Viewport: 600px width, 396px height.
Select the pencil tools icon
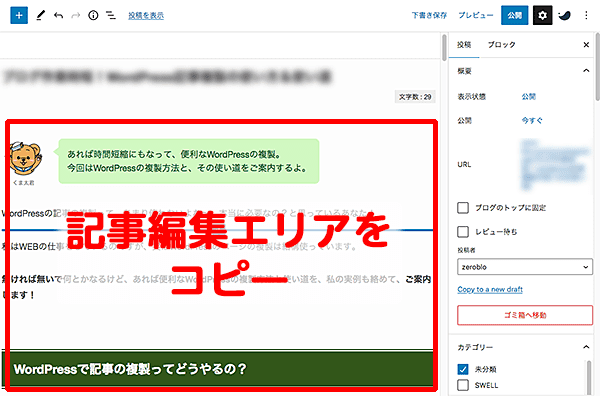point(40,16)
